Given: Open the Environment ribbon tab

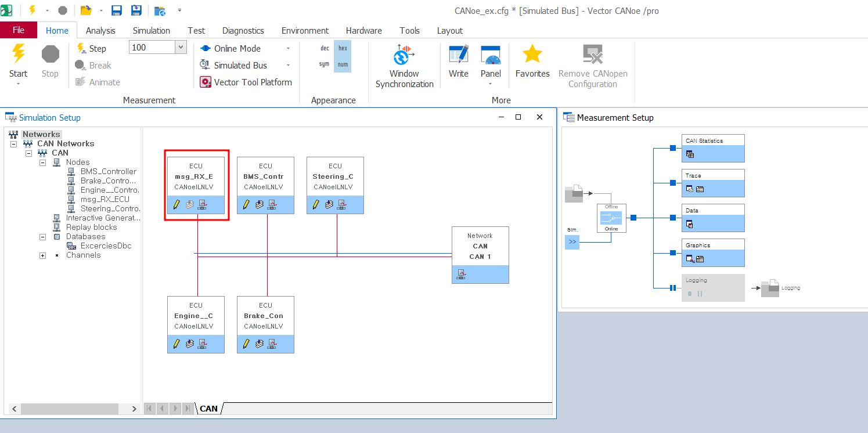Looking at the screenshot, I should coord(305,30).
